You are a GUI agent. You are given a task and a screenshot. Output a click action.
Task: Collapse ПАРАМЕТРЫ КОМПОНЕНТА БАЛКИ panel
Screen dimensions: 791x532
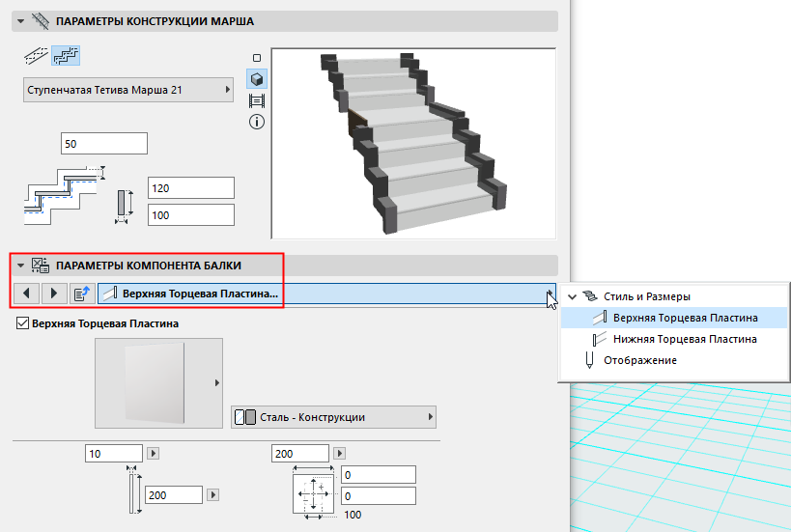coord(20,266)
